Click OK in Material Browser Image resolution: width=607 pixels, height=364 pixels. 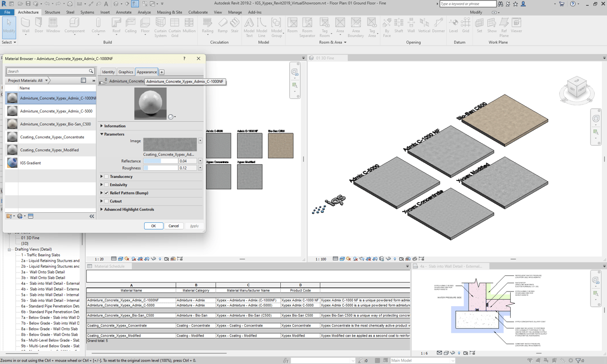pyautogui.click(x=153, y=226)
